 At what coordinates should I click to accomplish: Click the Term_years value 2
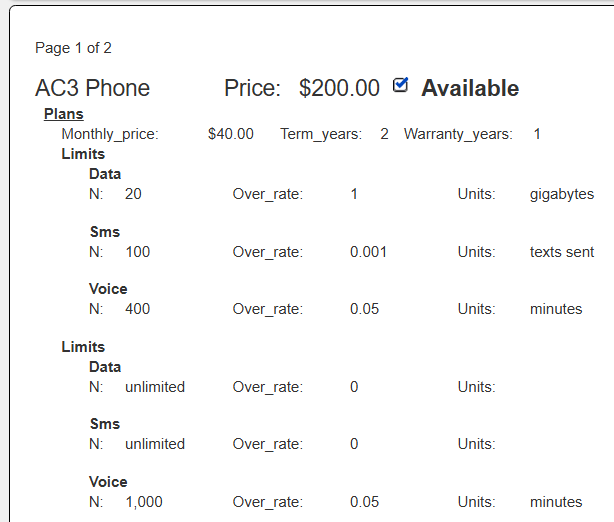[x=384, y=134]
